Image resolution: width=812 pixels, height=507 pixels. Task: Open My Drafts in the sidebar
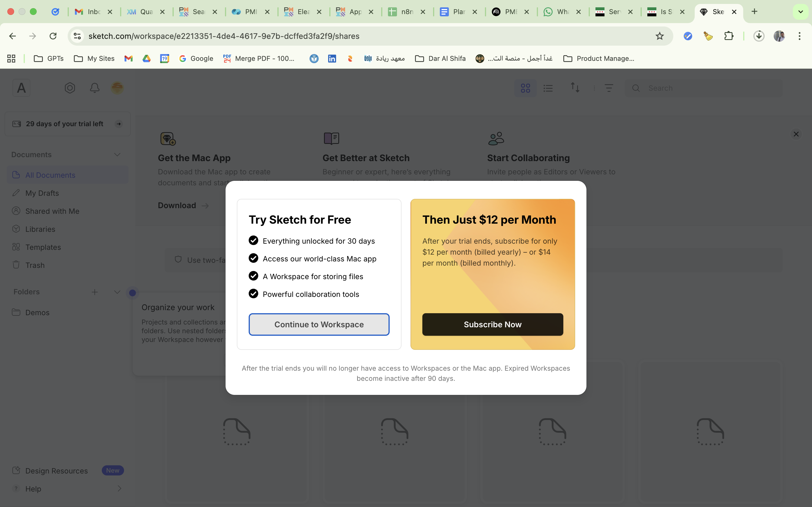(42, 193)
